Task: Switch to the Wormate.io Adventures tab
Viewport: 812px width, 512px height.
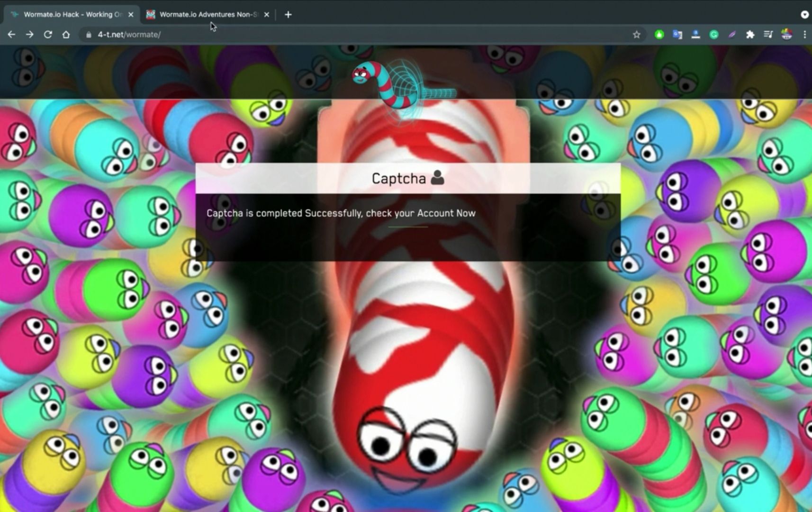Action: [x=208, y=15]
